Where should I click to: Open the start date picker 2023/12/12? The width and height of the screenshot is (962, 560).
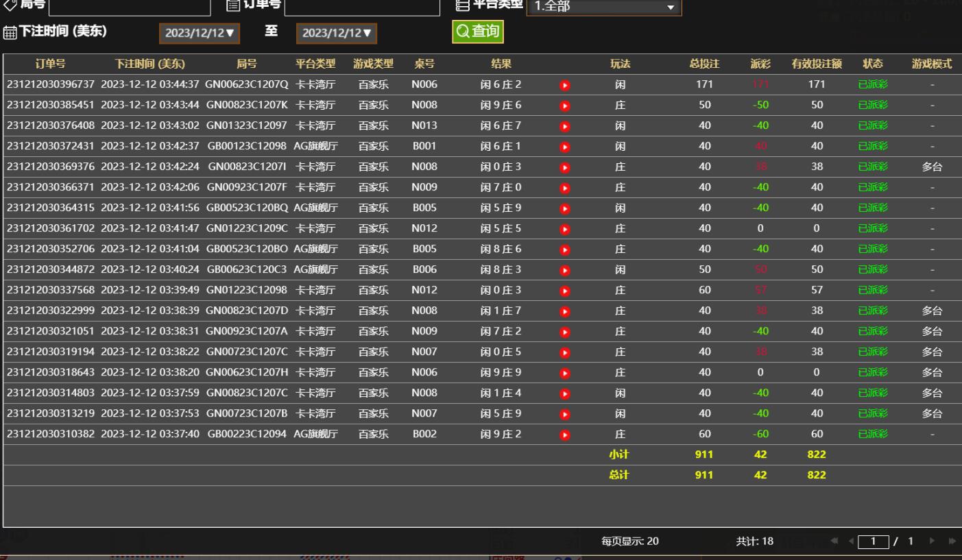click(x=200, y=33)
